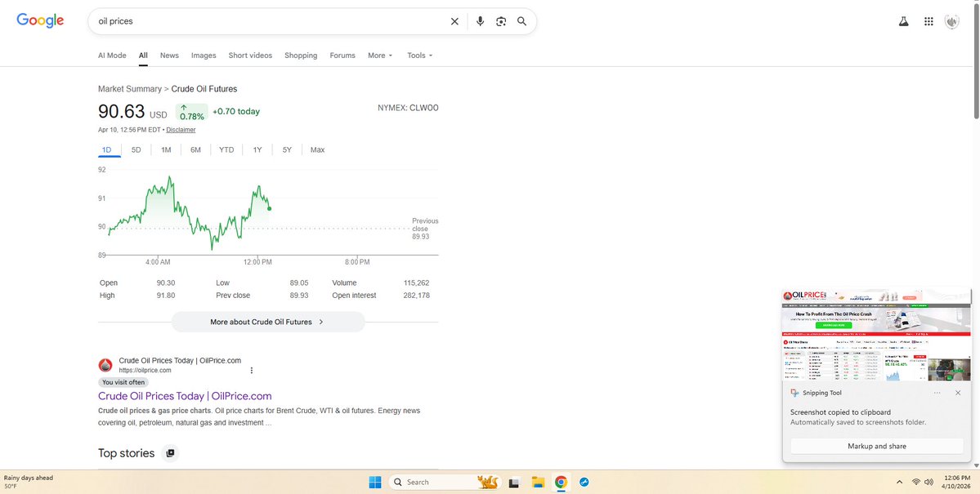
Task: Switch to Forums results tab
Action: point(342,56)
